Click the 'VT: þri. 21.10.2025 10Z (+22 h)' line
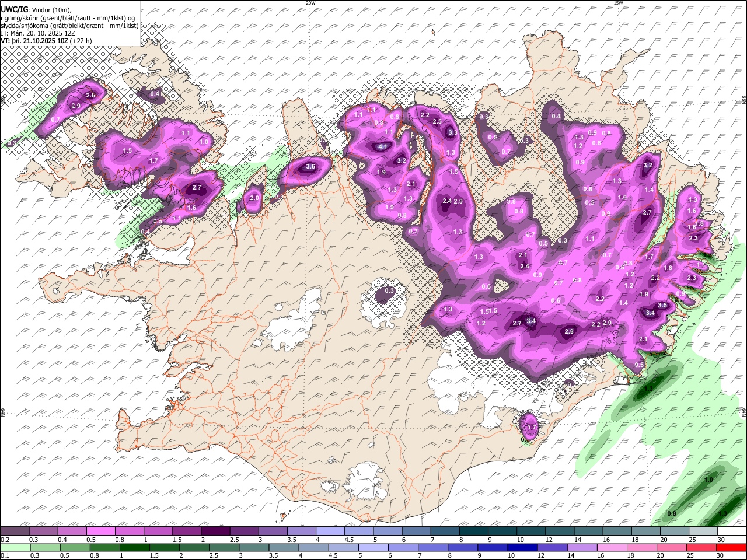This screenshot has width=747, height=560. tap(46, 41)
